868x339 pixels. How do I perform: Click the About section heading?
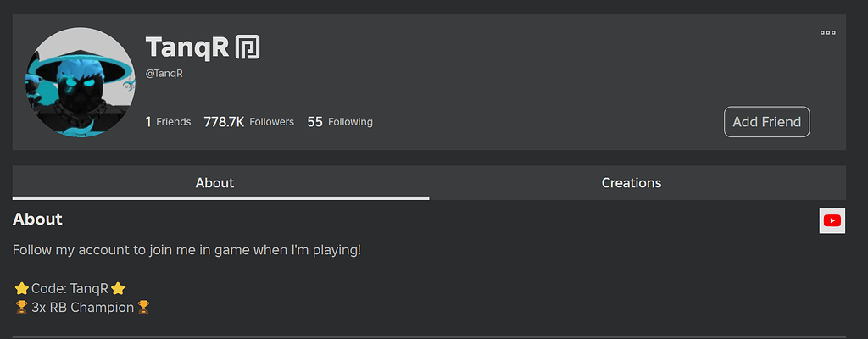[x=37, y=220]
